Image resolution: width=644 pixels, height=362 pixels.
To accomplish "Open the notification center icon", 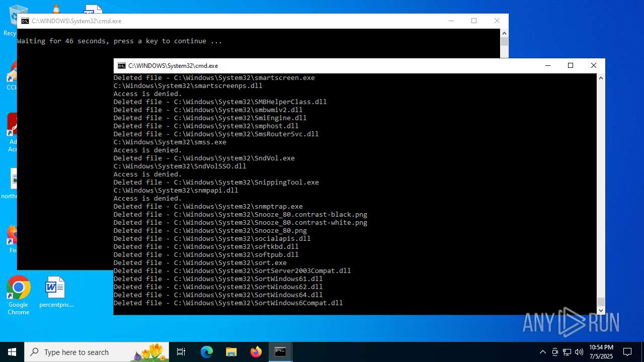I will click(627, 352).
